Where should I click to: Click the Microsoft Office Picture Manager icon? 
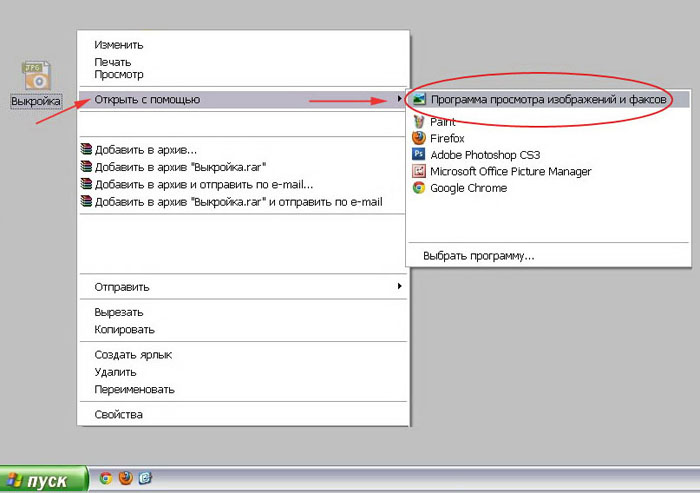coord(419,172)
